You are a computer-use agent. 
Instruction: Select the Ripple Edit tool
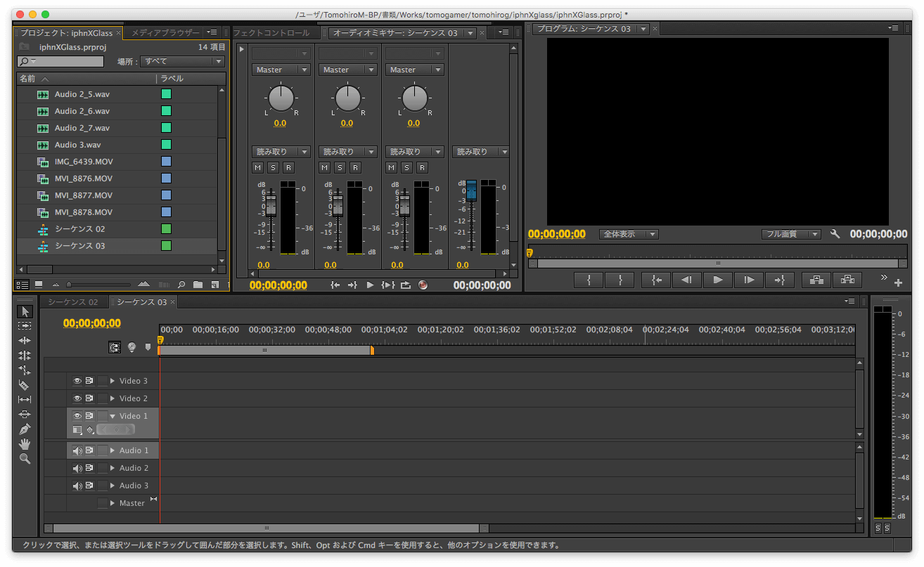(25, 341)
